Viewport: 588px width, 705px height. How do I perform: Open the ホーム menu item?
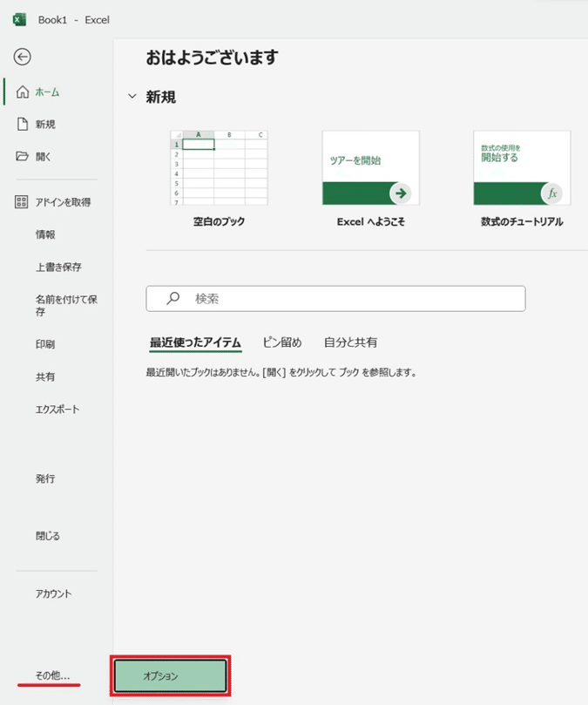point(47,92)
